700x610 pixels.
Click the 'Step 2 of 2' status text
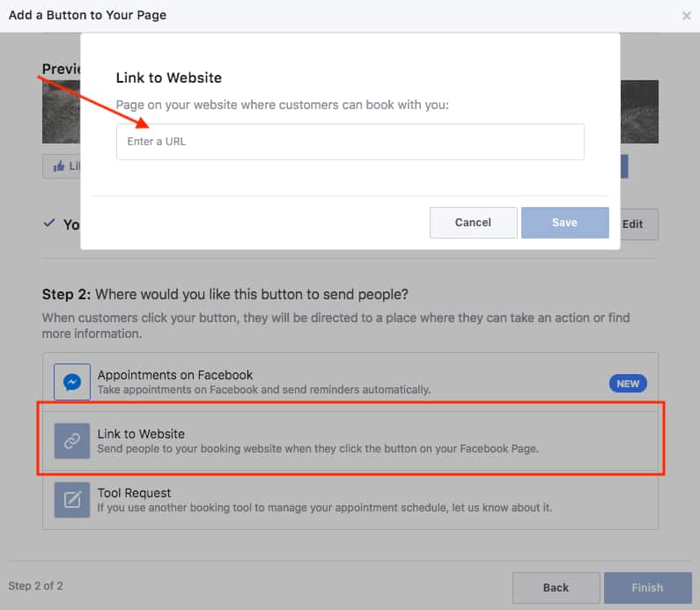click(x=36, y=586)
